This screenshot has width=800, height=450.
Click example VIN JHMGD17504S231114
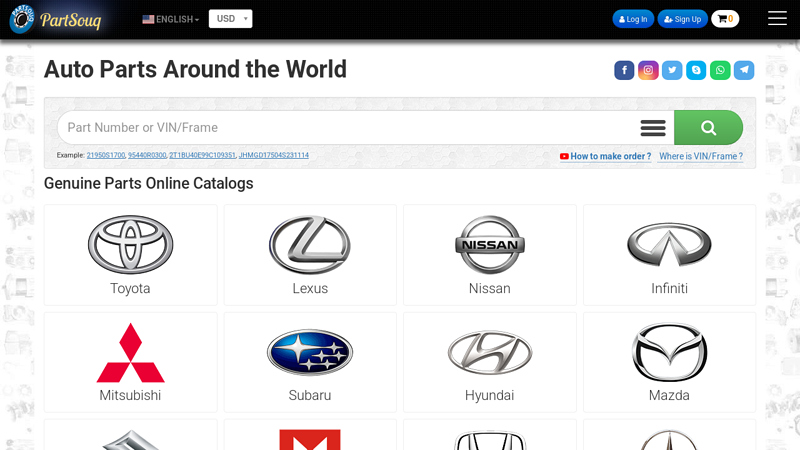tap(273, 155)
